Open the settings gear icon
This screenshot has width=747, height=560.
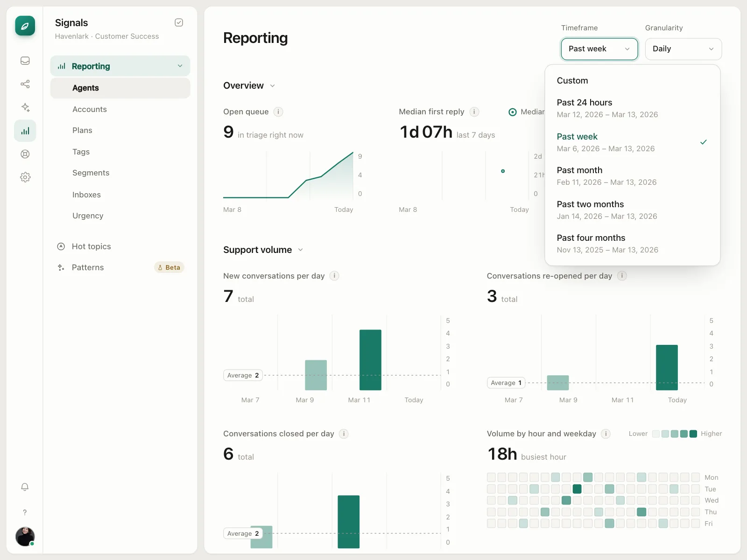pyautogui.click(x=25, y=177)
